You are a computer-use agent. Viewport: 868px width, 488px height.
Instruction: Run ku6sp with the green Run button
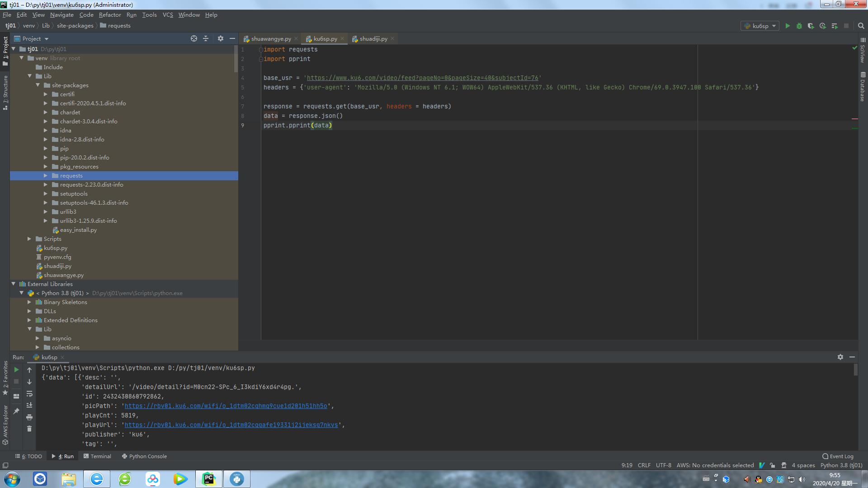point(787,26)
